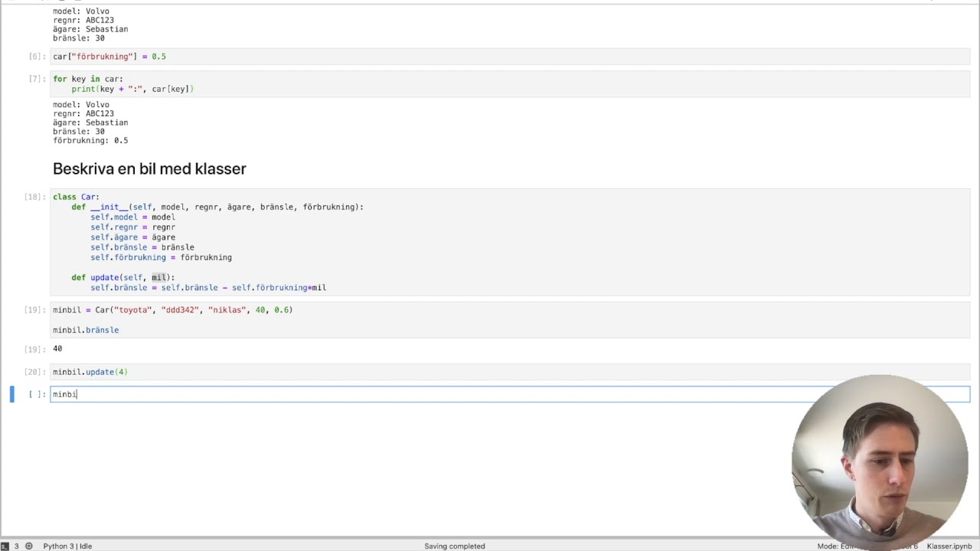Click the heading "Beskriva en bil med klasser"
This screenshot has width=980, height=551.
tap(149, 168)
